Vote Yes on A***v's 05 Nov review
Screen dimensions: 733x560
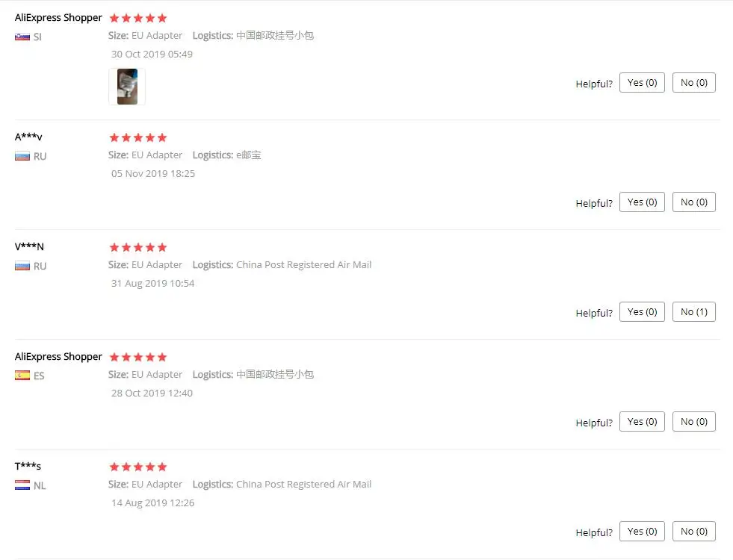[x=642, y=202]
